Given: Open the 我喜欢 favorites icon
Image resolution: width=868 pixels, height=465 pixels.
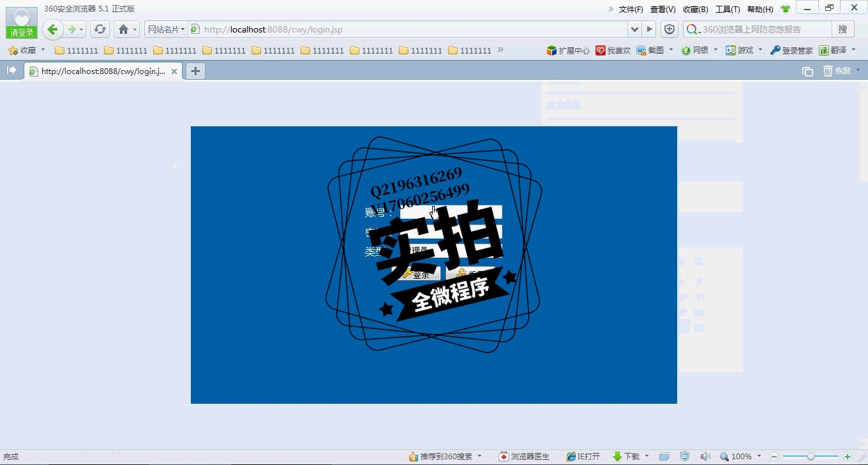Looking at the screenshot, I should tap(613, 50).
